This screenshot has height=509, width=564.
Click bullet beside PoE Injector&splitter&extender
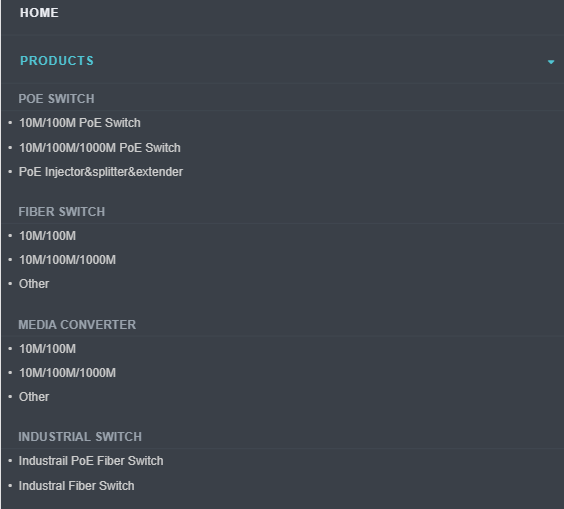(10, 172)
